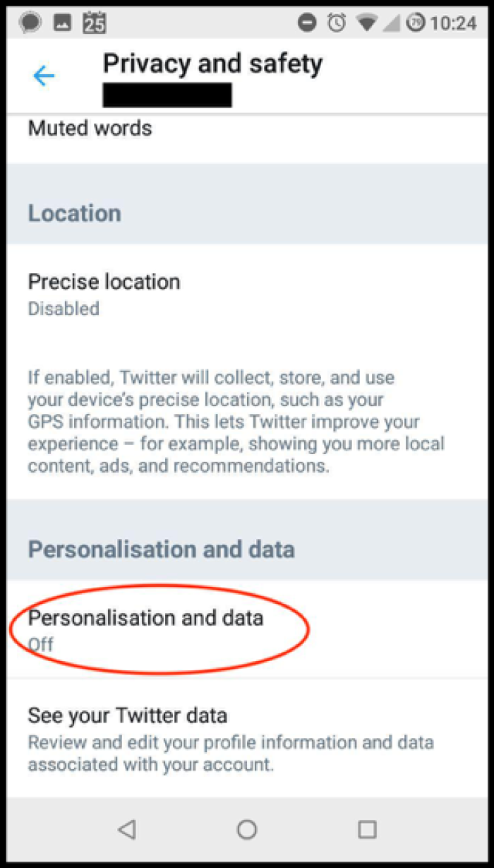The width and height of the screenshot is (494, 868).
Task: Open the image notification icon
Action: pos(63,23)
